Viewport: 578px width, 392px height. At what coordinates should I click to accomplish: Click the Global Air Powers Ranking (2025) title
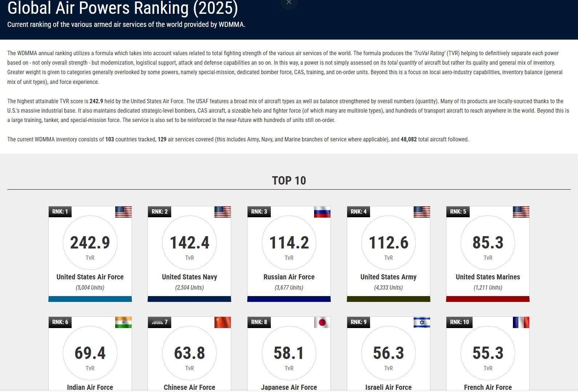click(123, 8)
